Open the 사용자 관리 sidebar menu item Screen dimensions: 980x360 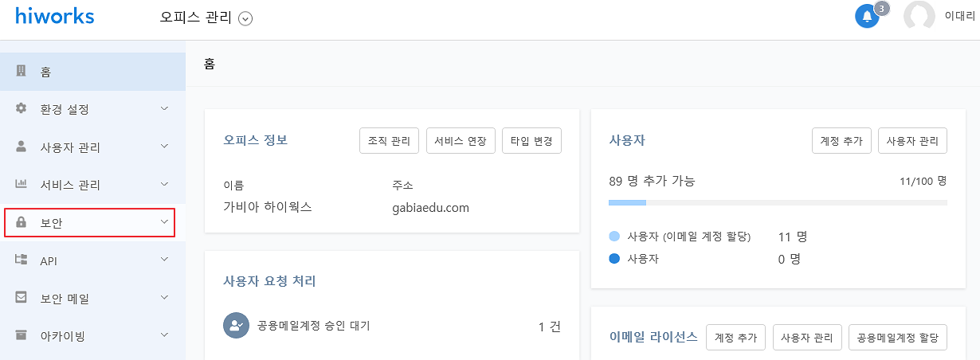(x=92, y=147)
